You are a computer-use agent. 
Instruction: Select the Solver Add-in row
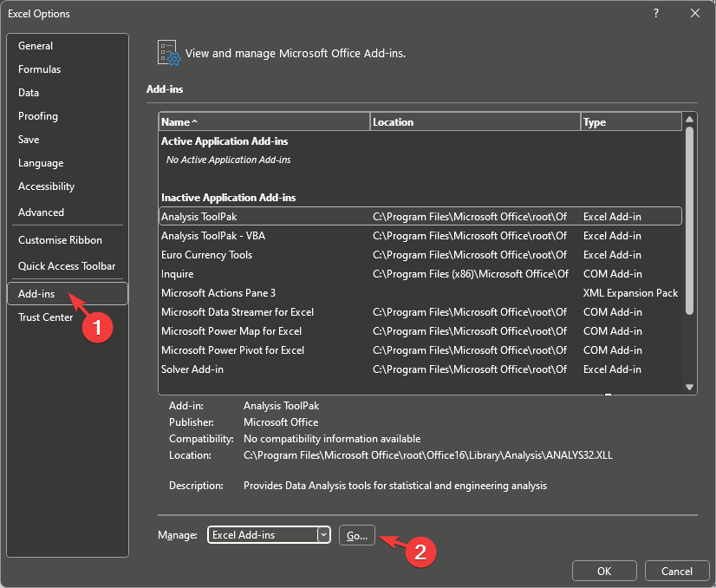tap(420, 369)
